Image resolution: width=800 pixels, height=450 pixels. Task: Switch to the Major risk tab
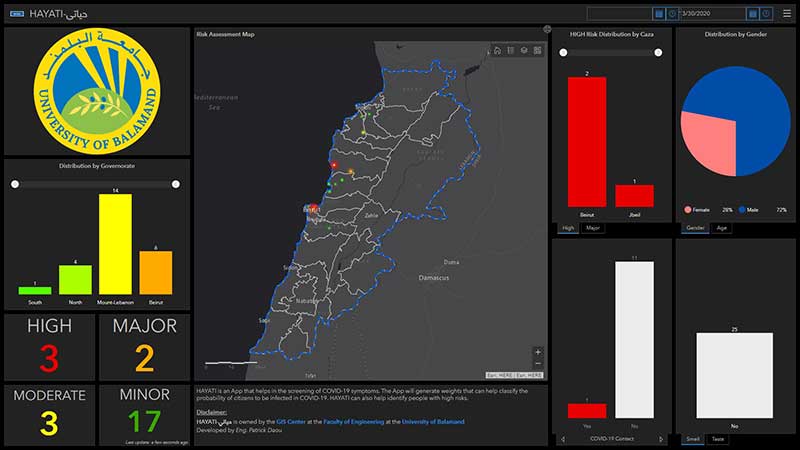(593, 228)
